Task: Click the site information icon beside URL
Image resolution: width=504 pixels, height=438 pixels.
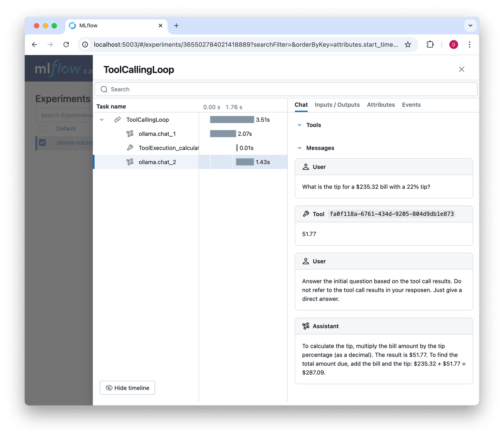Action: [x=85, y=45]
